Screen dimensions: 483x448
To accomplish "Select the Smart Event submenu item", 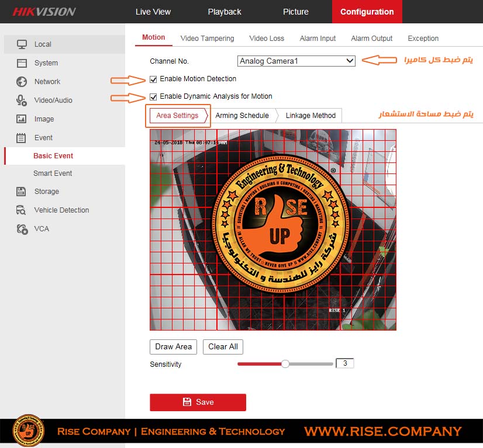I will tap(53, 173).
